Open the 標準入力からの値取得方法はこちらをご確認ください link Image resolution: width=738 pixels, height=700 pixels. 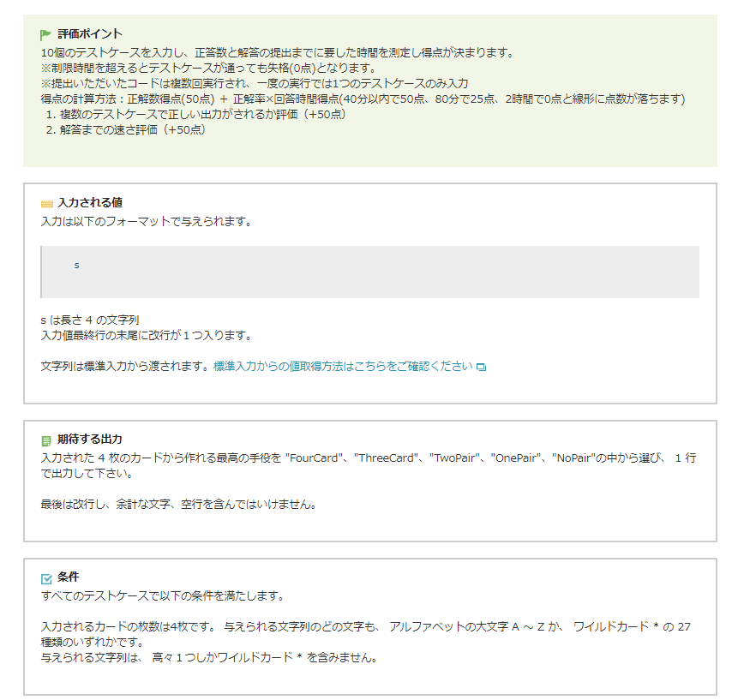click(x=343, y=366)
